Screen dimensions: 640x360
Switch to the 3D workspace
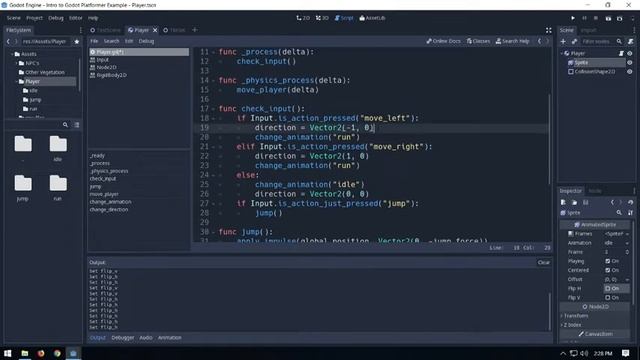click(322, 18)
